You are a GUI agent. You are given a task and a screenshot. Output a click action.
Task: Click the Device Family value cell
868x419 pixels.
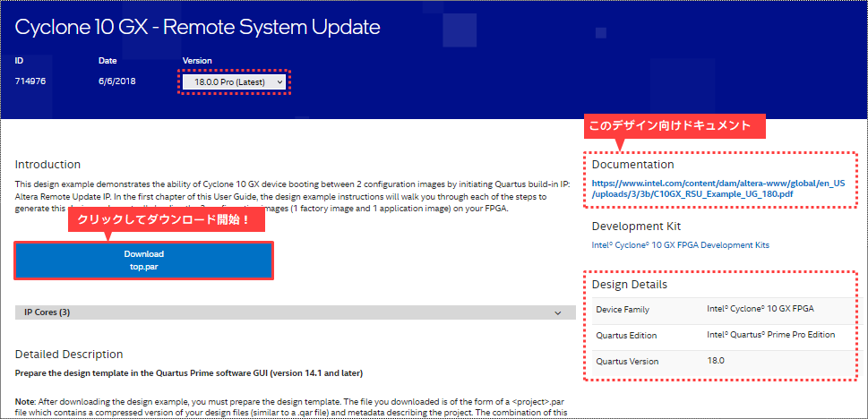[x=761, y=310]
